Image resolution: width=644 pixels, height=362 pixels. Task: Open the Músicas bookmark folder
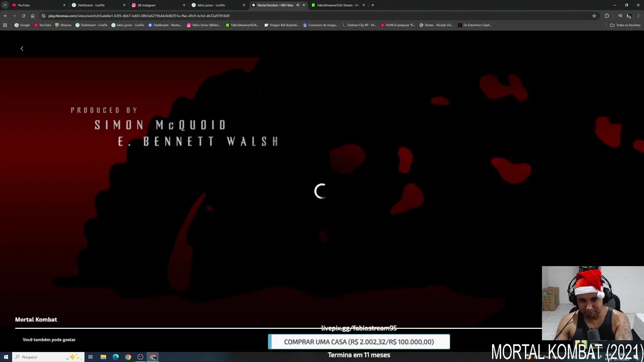[x=63, y=25]
